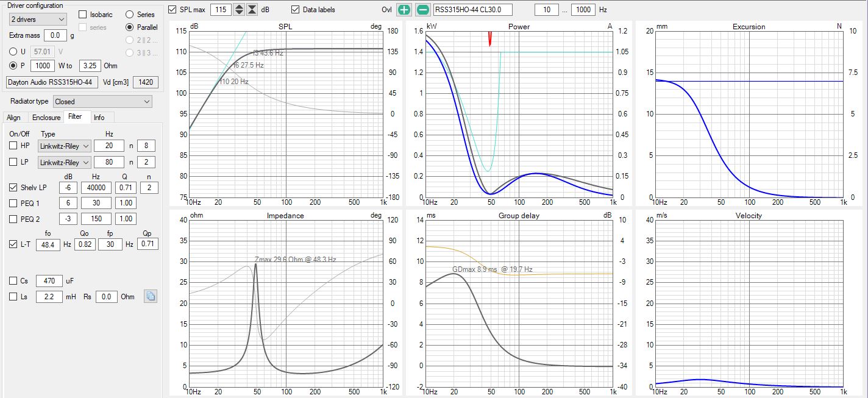The image size is (868, 398).
Task: Click the SPL max up/down stepper arrows
Action: 239,10
